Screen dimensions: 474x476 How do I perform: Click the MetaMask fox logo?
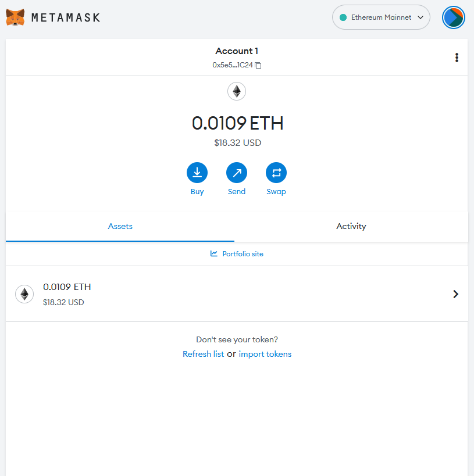(x=15, y=17)
